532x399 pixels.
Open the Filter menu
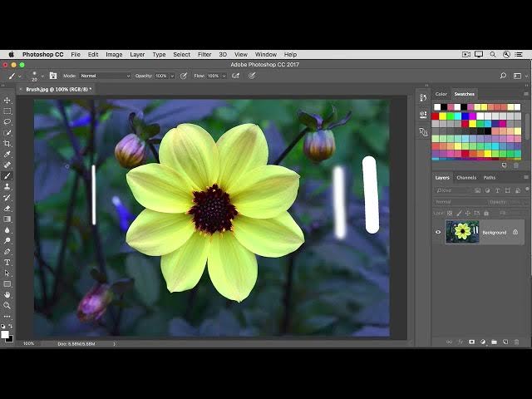click(204, 54)
